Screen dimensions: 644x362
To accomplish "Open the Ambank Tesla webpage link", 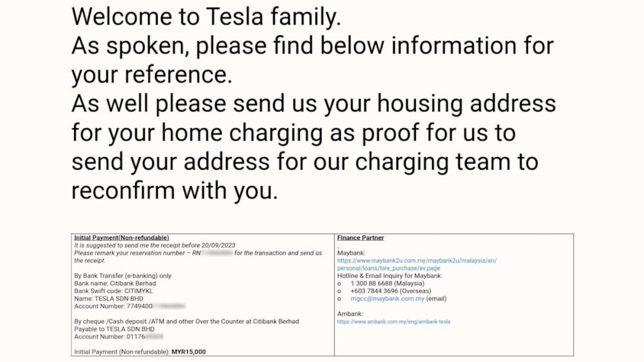I will [393, 321].
